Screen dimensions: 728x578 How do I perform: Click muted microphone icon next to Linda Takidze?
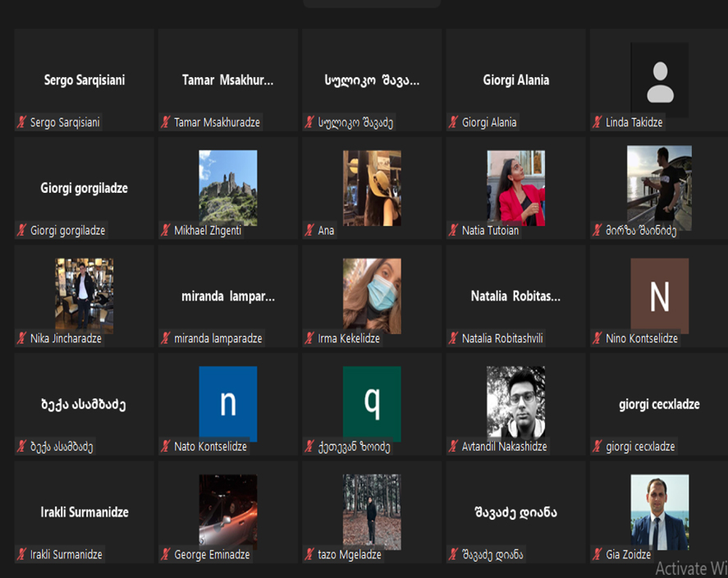598,122
